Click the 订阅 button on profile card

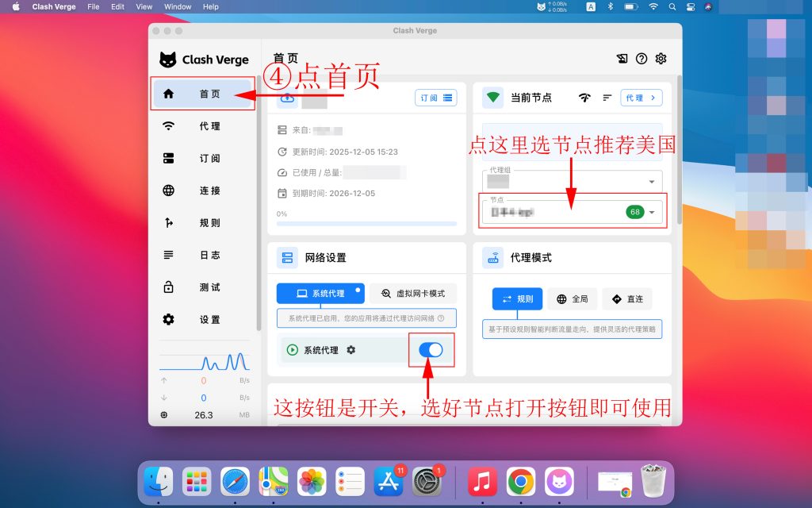(436, 98)
